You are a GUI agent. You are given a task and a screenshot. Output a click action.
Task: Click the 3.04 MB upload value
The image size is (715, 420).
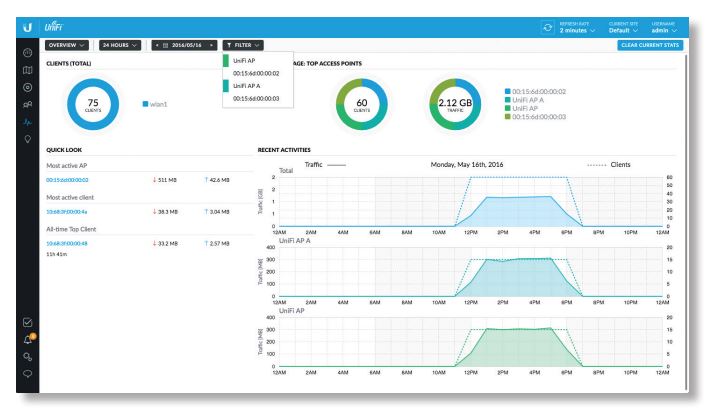(217, 212)
